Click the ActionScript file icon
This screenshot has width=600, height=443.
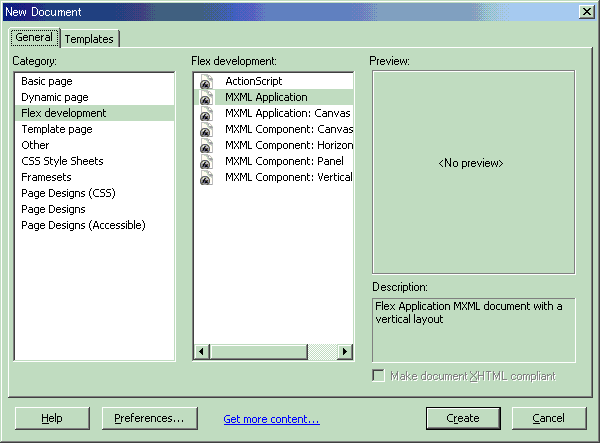tap(206, 81)
